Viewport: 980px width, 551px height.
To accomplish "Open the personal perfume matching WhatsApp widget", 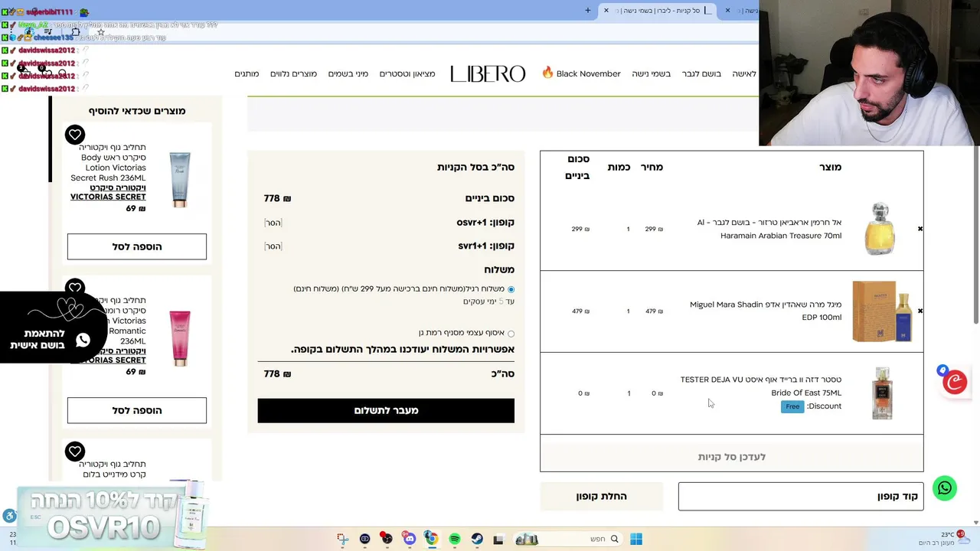I will 52,327.
